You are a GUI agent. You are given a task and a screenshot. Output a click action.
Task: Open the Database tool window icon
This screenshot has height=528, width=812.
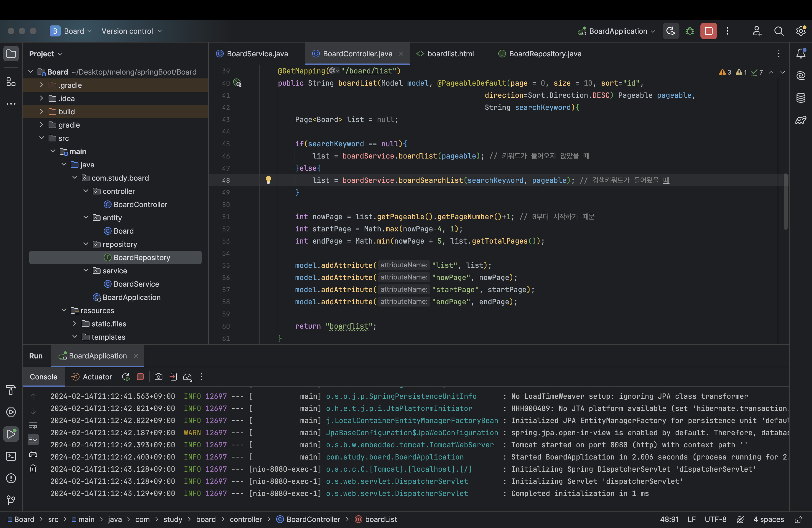pos(800,98)
